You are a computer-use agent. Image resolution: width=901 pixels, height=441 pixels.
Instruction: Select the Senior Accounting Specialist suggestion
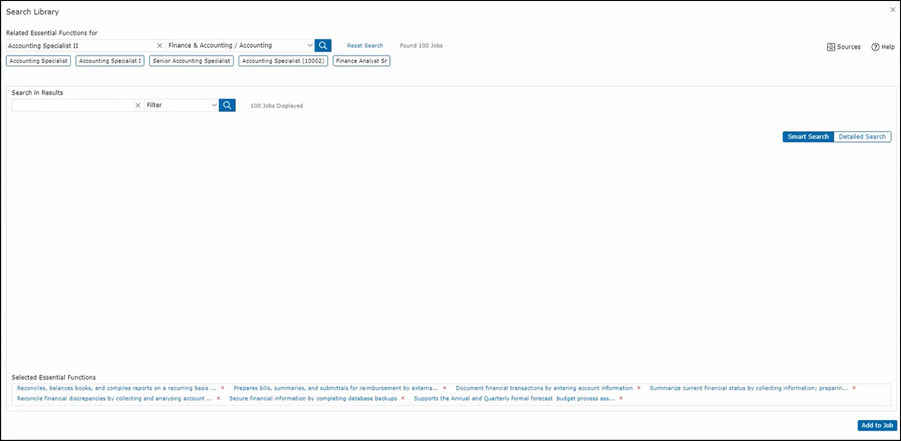192,61
